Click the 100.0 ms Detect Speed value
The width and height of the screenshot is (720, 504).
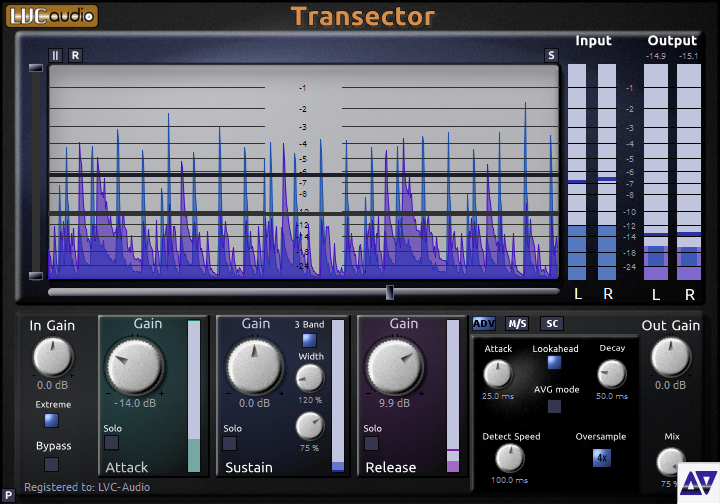pos(510,480)
